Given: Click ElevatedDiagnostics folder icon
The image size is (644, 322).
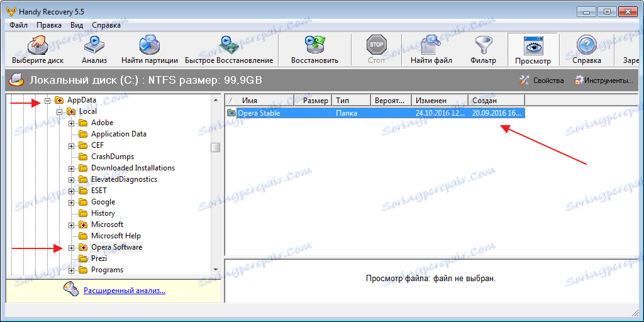Looking at the screenshot, I should point(84,179).
